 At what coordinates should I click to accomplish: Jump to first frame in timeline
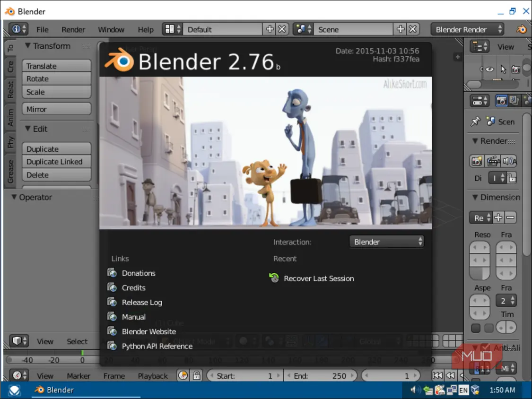coord(437,375)
